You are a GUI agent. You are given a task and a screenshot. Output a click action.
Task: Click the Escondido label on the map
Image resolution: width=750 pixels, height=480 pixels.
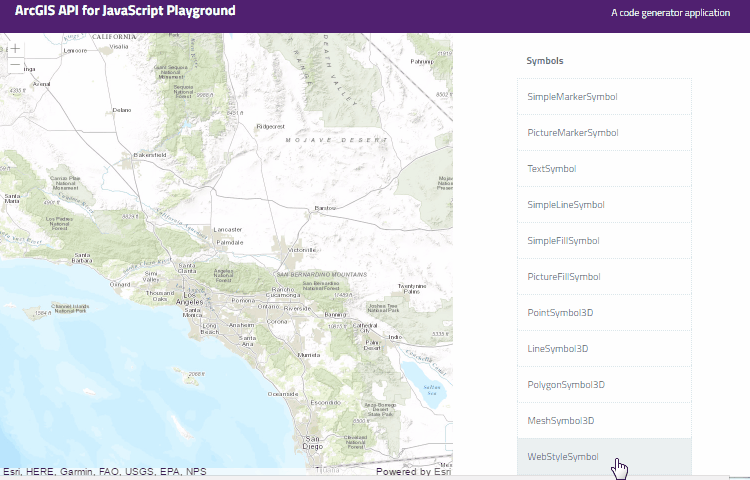(326, 403)
